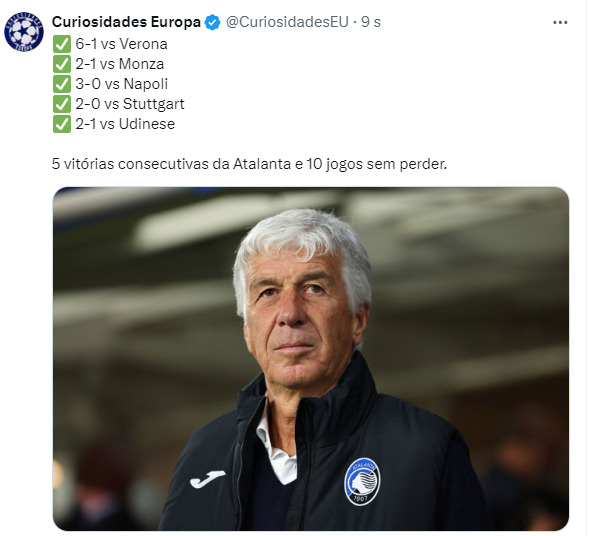Click the "3-0 vs Napoli" text line

[x=122, y=84]
